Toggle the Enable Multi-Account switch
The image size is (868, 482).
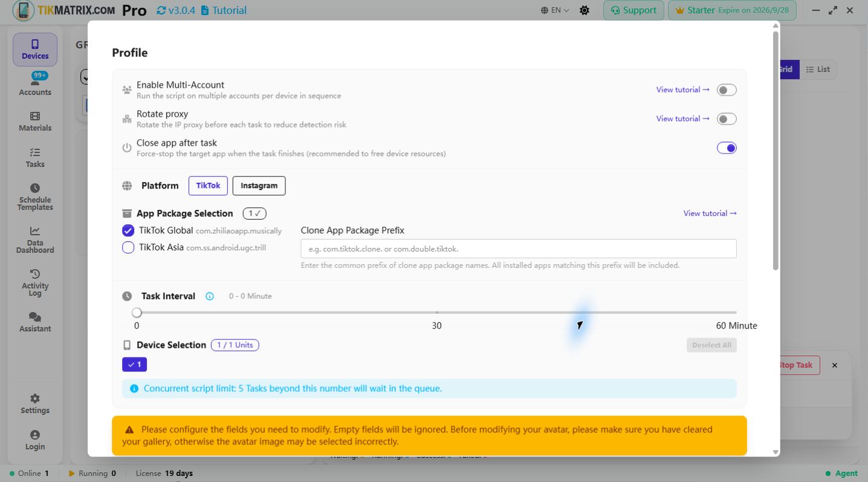[727, 90]
